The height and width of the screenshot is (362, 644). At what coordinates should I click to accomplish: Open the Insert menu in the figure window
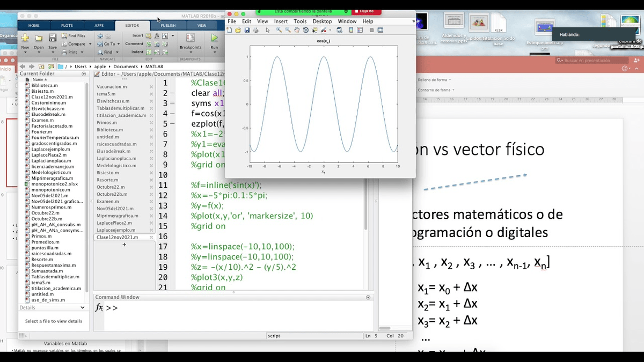281,21
